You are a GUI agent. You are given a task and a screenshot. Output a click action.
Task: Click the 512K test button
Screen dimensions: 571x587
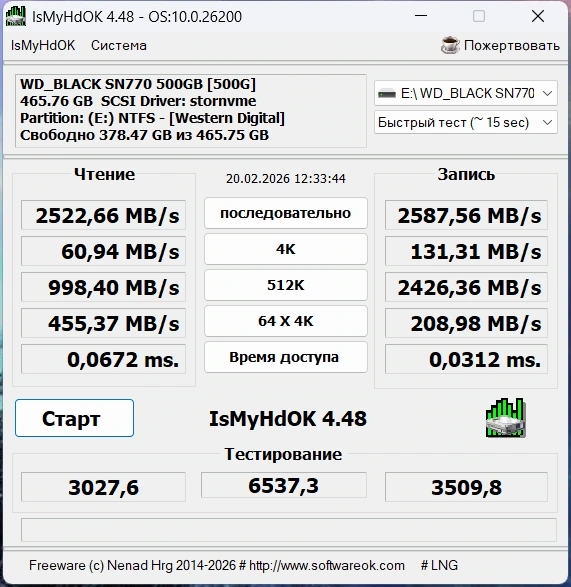286,285
